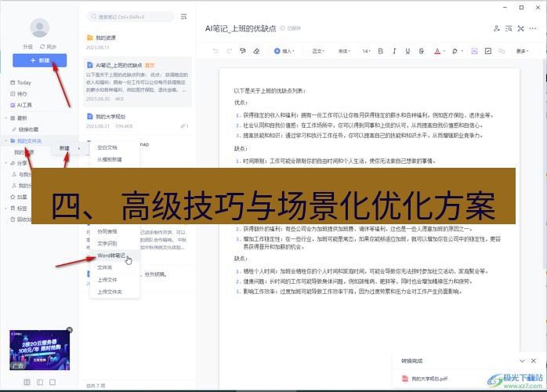Open the 更多 more tools dropdown
The image size is (547, 392).
pos(522,51)
